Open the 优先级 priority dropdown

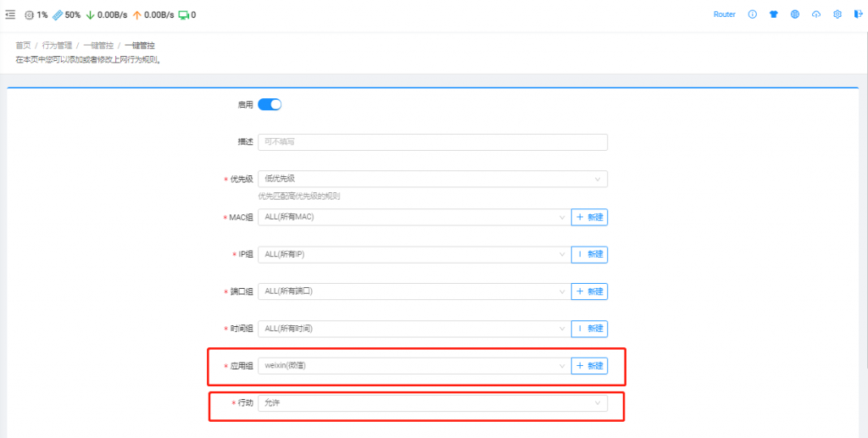pyautogui.click(x=433, y=180)
